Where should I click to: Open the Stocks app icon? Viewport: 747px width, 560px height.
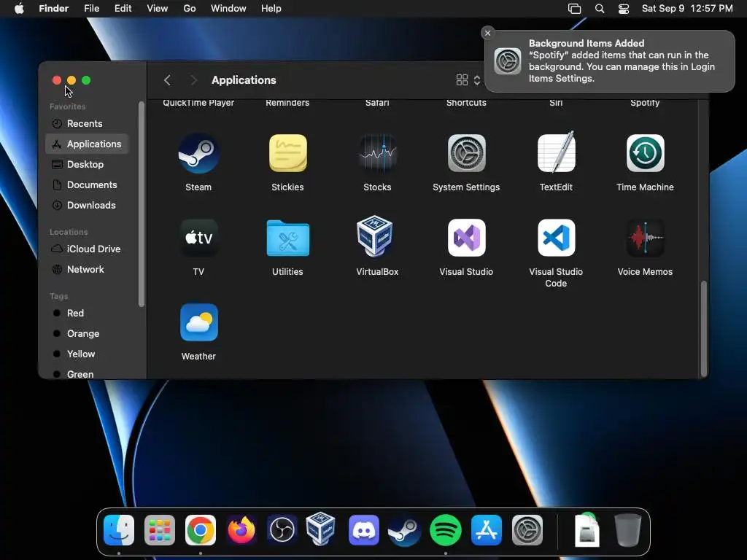pyautogui.click(x=377, y=153)
